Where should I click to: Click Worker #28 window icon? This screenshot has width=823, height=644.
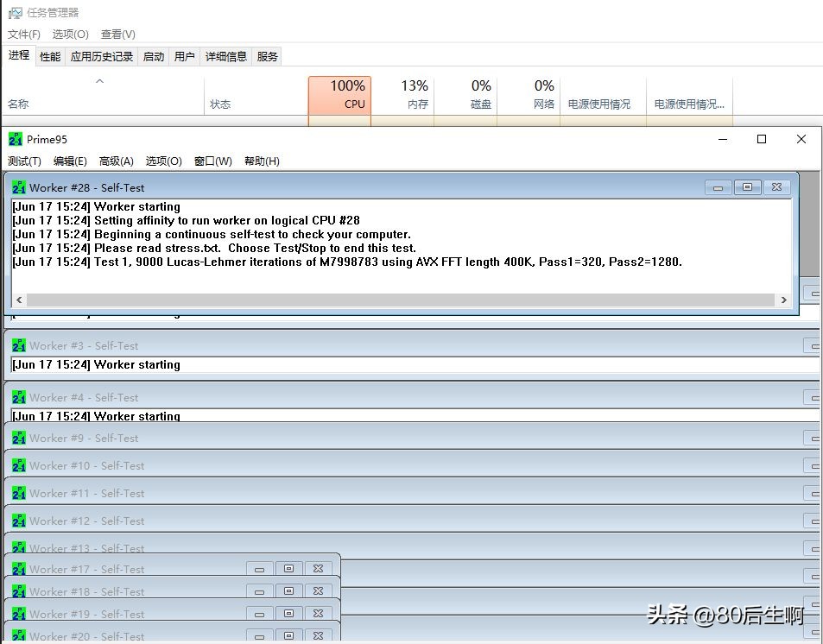coord(19,187)
